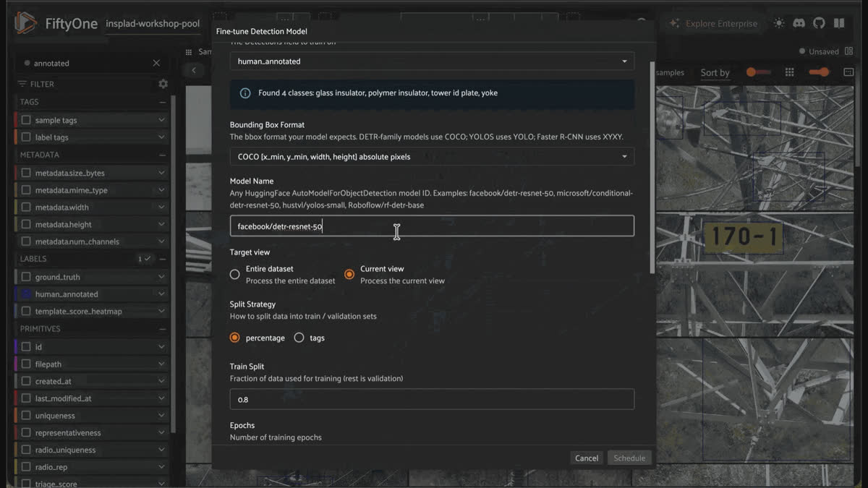The height and width of the screenshot is (488, 868).
Task: Expand the id filter chevron
Action: [x=161, y=347]
